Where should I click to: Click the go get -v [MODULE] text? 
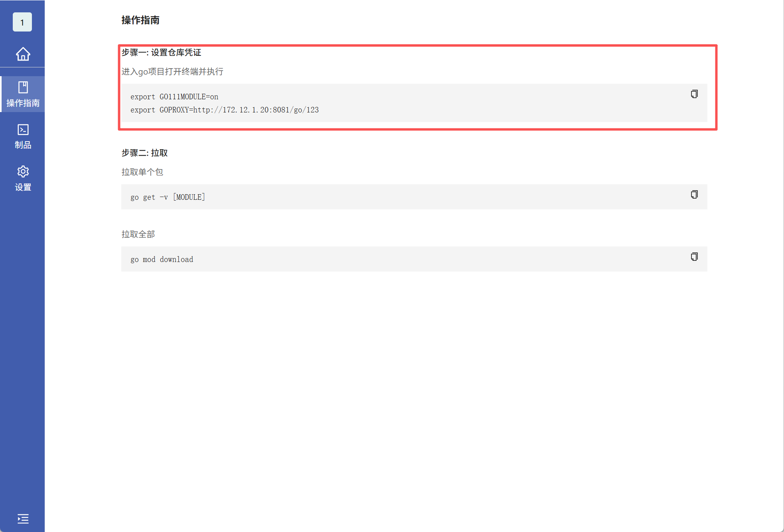coord(168,197)
